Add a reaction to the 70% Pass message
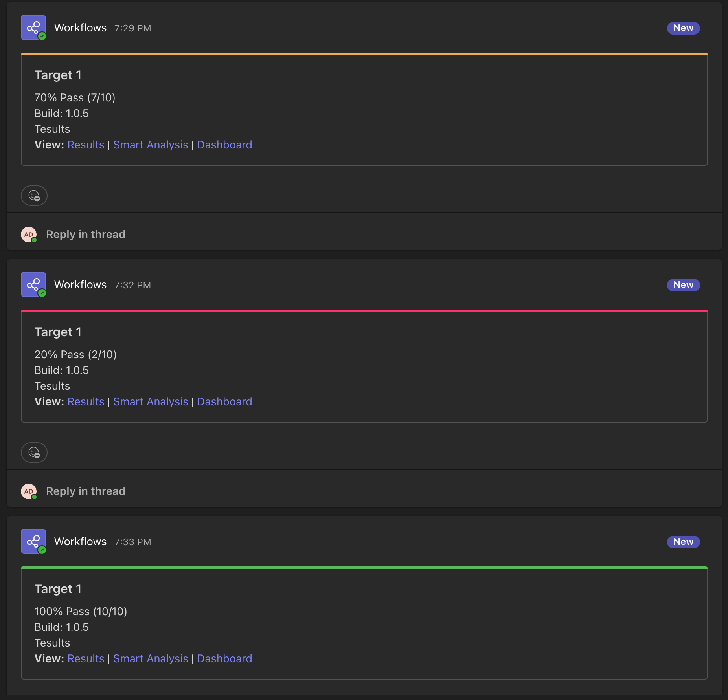Viewport: 728px width, 700px height. coord(34,196)
